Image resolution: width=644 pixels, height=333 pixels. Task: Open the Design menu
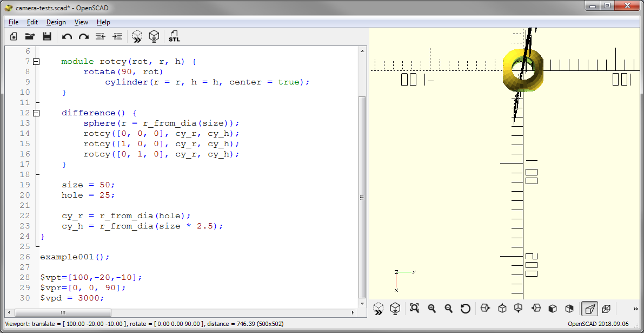(56, 22)
